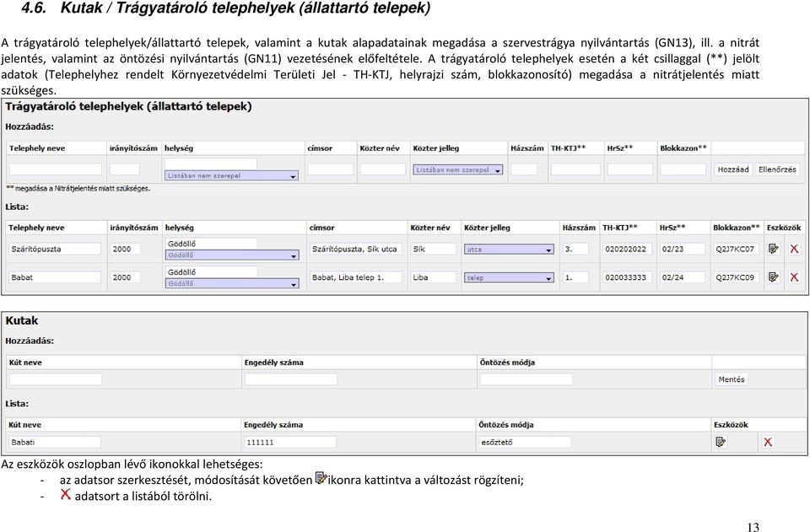Viewport: 810px width, 532px height.
Task: Edit house number '3.' in Szárítópuszta row
Action: point(575,249)
